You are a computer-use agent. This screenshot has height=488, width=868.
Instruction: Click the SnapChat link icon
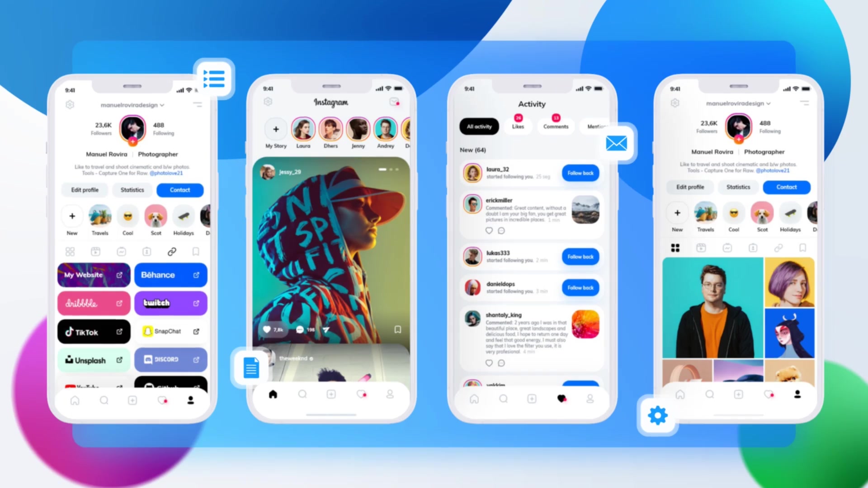tap(196, 331)
